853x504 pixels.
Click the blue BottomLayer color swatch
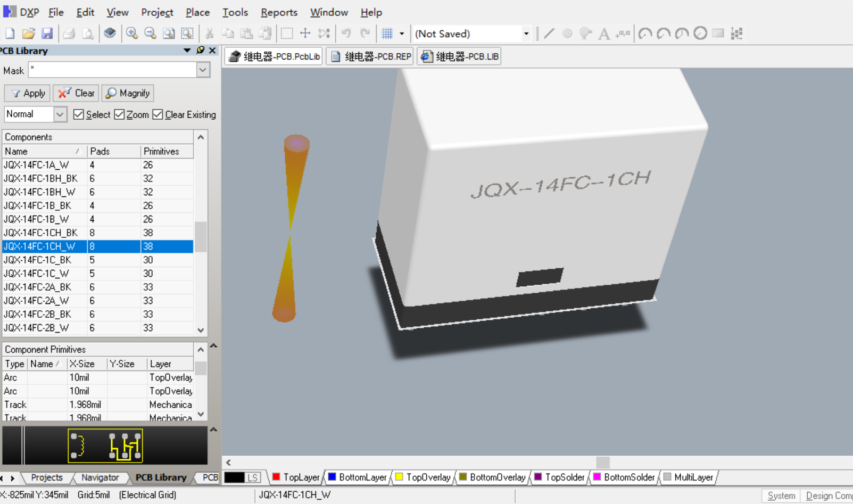pyautogui.click(x=332, y=477)
